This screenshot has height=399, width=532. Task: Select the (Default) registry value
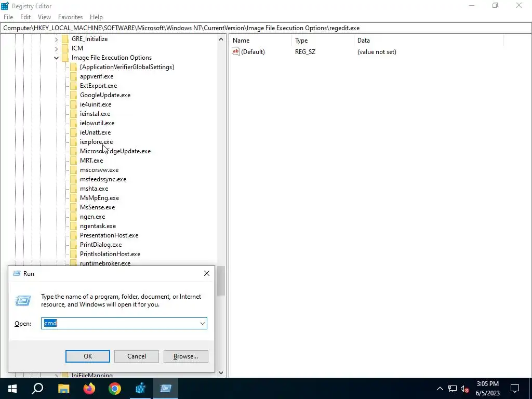click(253, 51)
